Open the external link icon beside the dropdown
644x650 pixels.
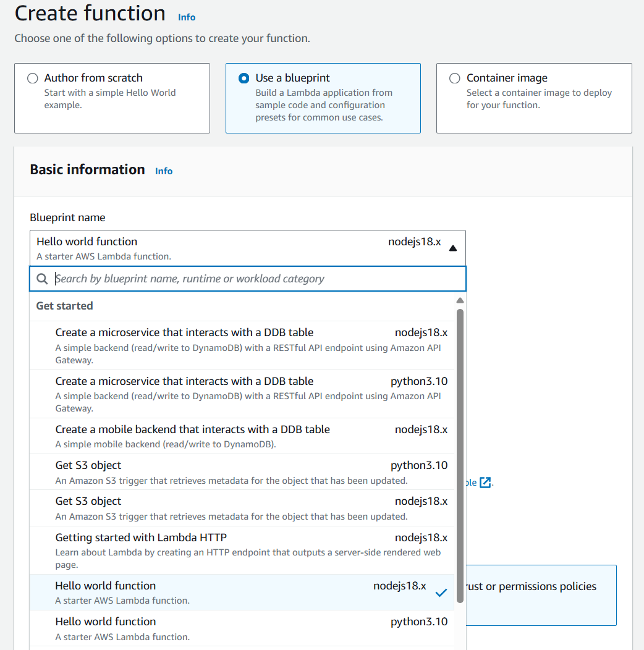(485, 482)
